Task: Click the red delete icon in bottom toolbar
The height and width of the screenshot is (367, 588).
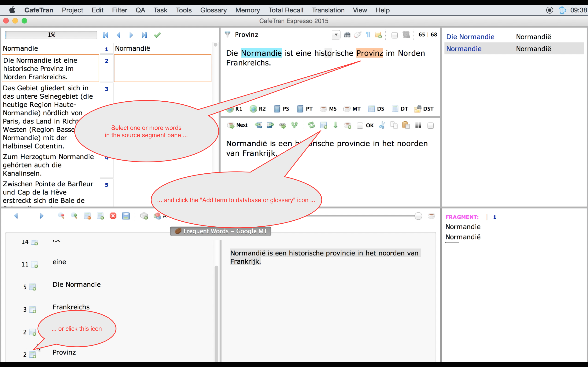Action: 113,216
